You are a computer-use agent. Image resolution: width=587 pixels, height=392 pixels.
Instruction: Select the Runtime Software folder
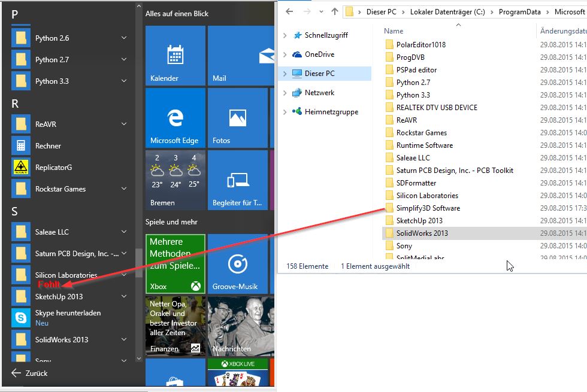425,145
